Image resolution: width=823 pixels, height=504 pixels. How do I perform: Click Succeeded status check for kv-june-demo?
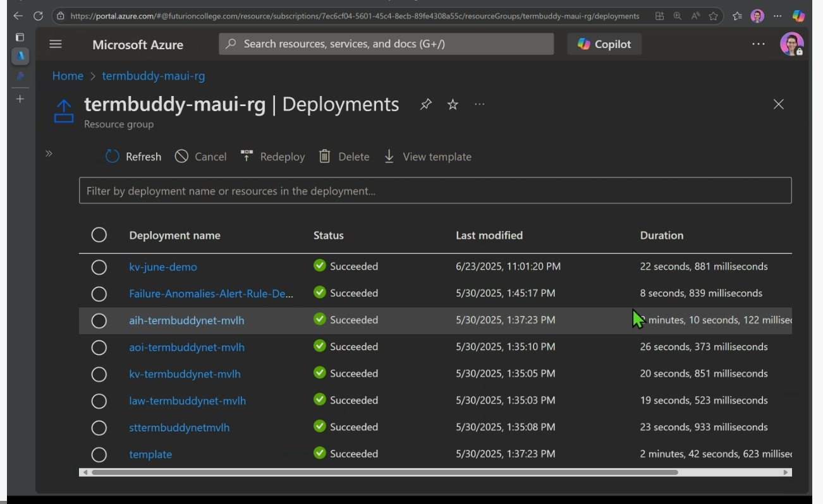(x=320, y=266)
